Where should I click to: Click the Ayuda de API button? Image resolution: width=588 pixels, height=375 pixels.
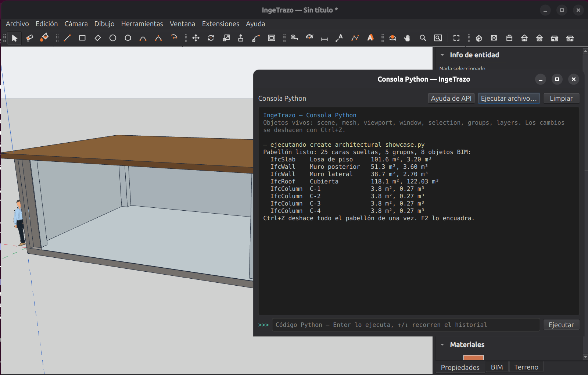(451, 99)
